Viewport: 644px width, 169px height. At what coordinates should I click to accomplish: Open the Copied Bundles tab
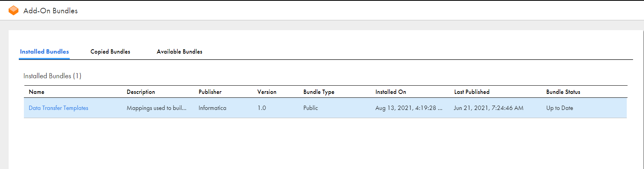click(x=110, y=52)
